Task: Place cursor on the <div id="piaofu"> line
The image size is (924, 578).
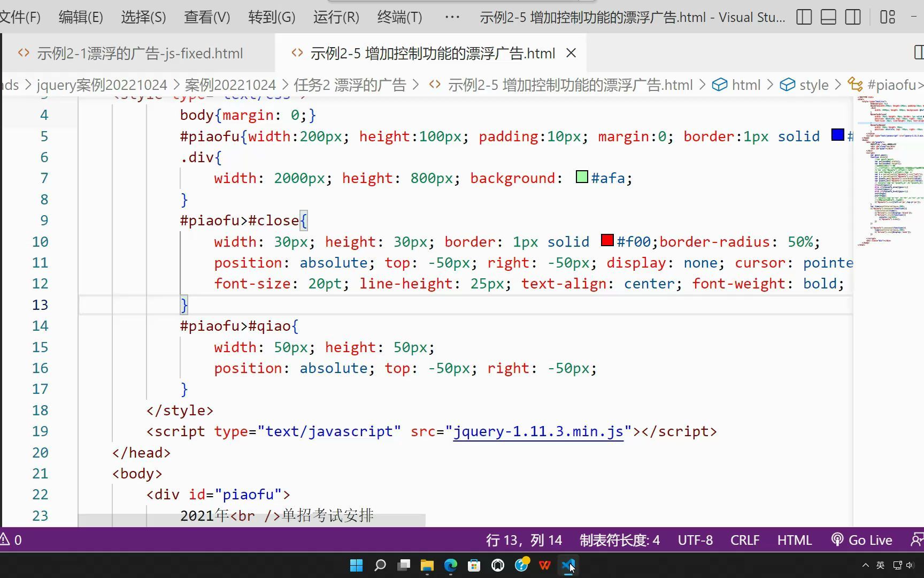Action: click(x=218, y=495)
